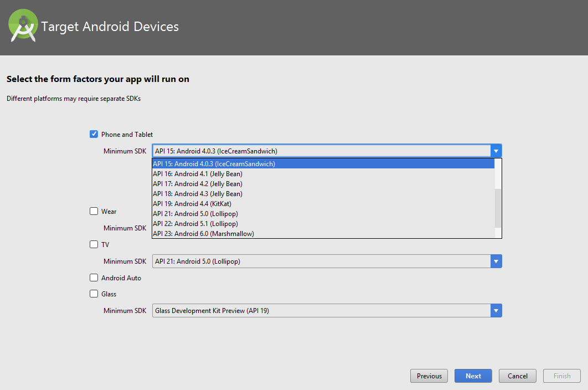Choose API 21: Android 5.0 (Lollipop) in open list
588x390 pixels.
[323, 214]
